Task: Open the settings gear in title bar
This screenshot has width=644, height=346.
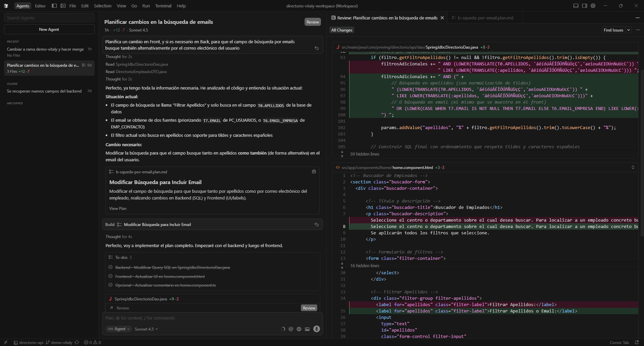Action: tap(593, 6)
